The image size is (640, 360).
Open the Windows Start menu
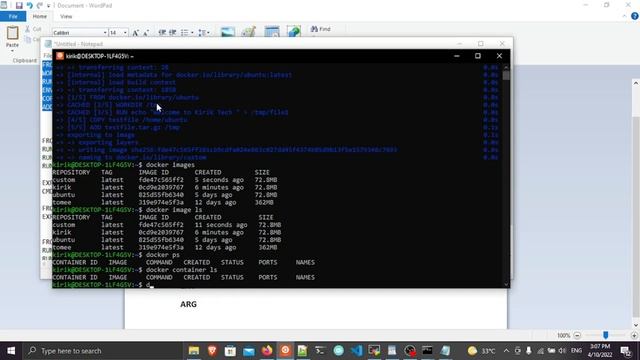pos(11,351)
